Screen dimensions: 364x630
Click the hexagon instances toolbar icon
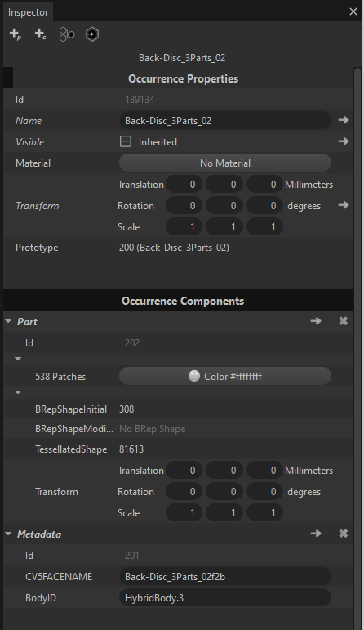click(67, 34)
